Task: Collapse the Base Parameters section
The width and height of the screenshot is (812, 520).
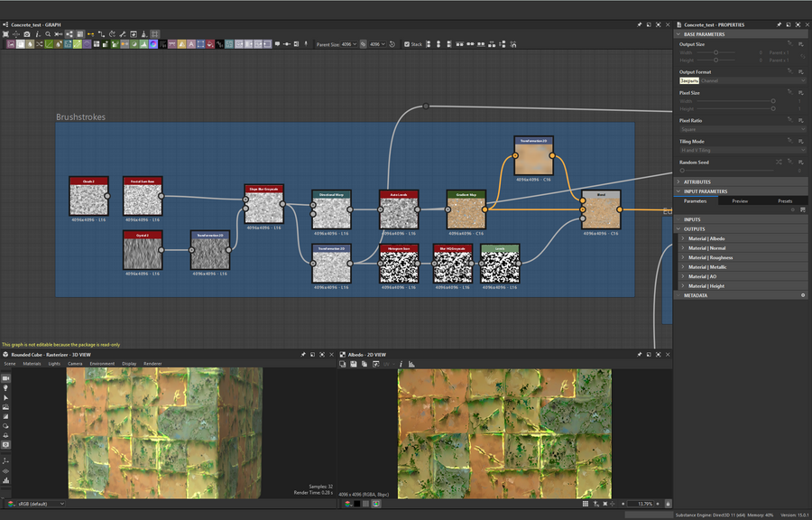Action: (x=678, y=34)
